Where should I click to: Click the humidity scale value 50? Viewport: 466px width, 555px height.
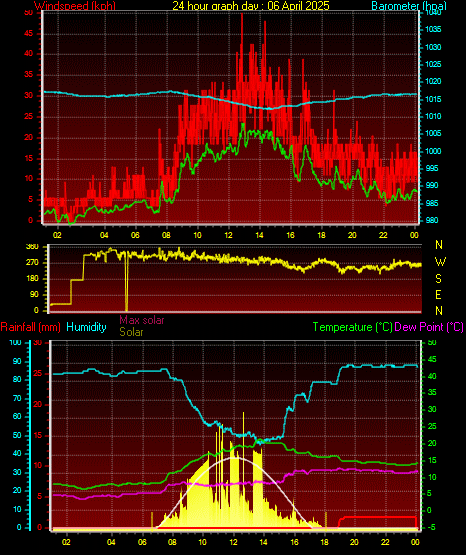[x=17, y=435]
